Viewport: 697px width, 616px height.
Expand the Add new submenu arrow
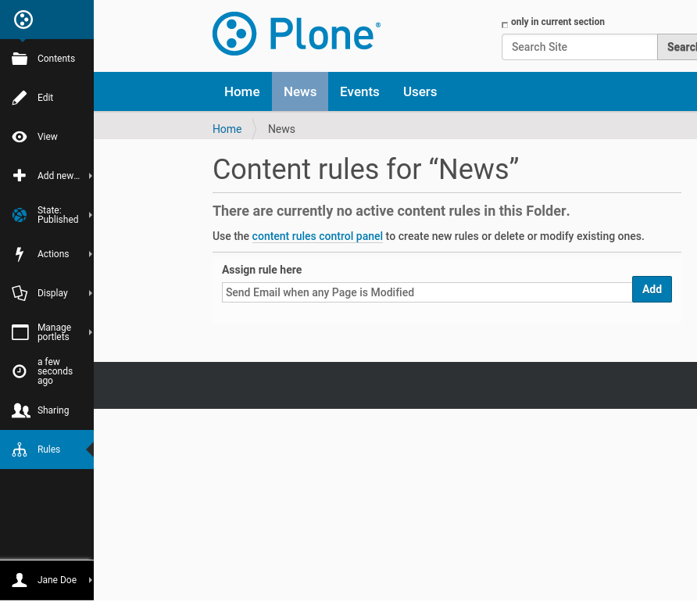click(x=90, y=176)
